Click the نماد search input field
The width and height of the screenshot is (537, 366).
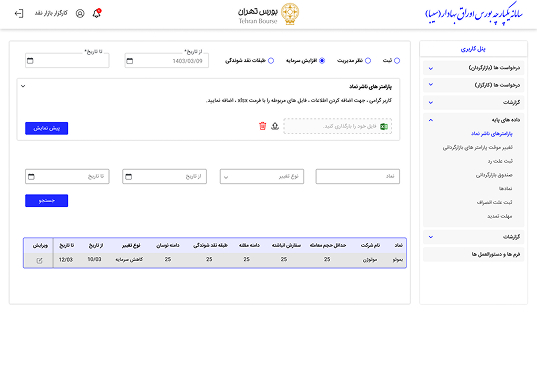[x=358, y=176]
